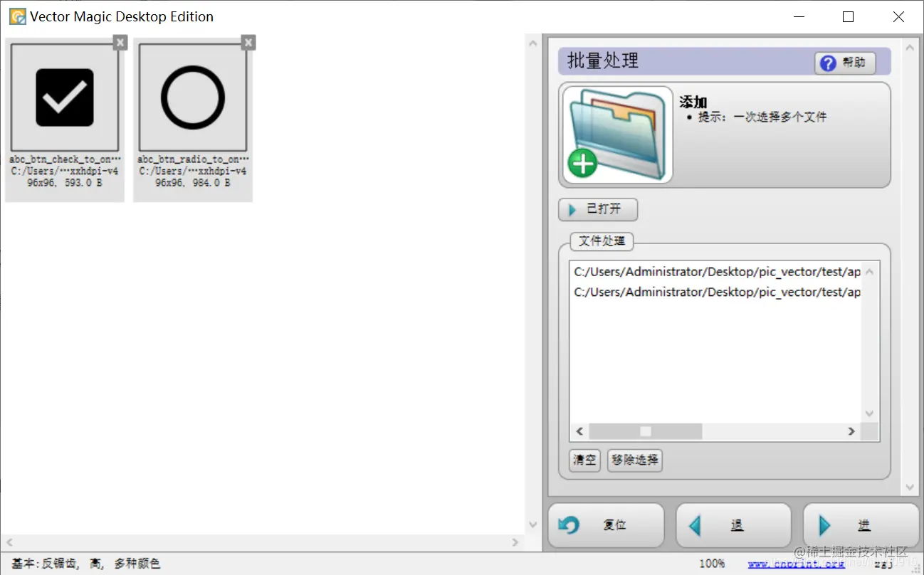Click the file list horizontal scrollbar thumb
This screenshot has height=575, width=924.
tap(646, 431)
